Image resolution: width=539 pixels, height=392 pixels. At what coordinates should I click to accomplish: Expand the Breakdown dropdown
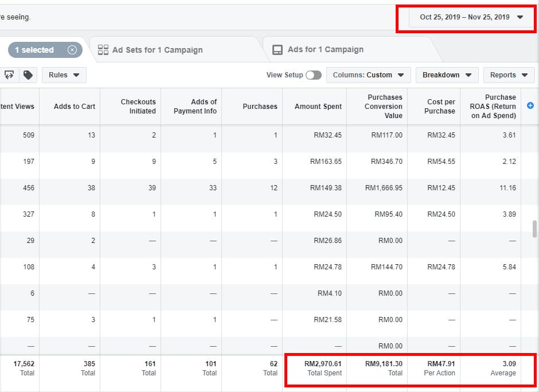[447, 75]
